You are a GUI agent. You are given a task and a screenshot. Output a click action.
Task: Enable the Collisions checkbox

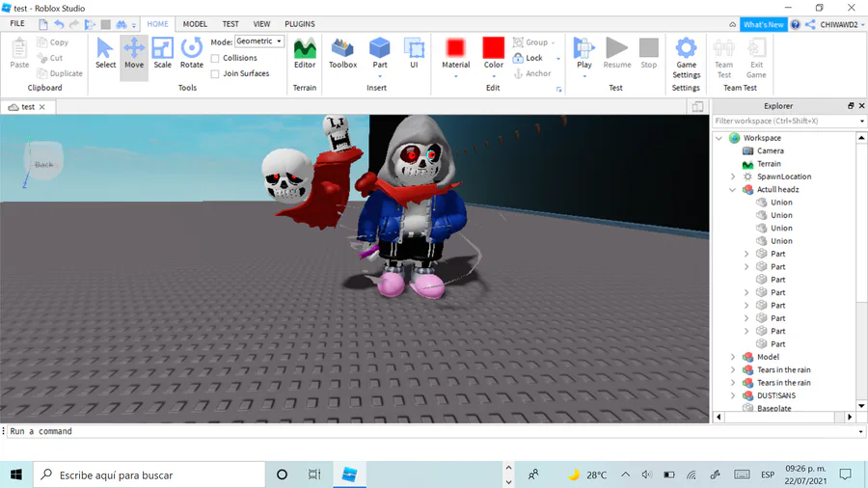[x=215, y=58]
